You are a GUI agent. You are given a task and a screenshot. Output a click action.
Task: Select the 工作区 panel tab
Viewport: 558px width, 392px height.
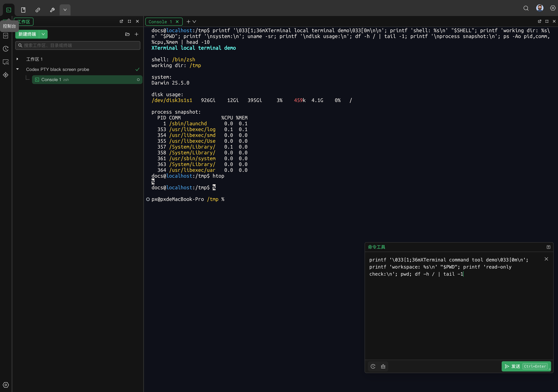point(24,22)
